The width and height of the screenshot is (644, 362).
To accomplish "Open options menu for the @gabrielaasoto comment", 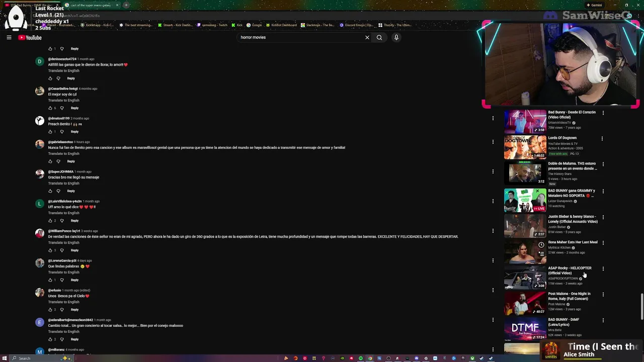I will 493,142.
